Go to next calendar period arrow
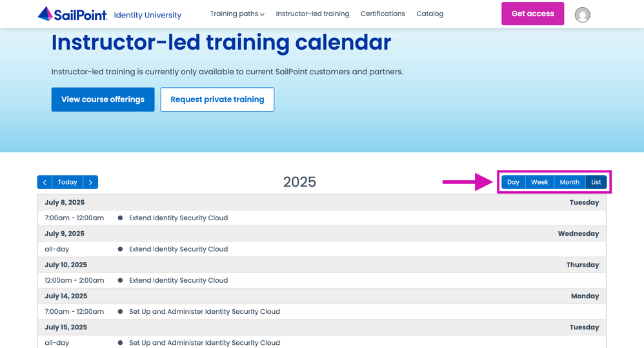The height and width of the screenshot is (348, 644). (x=90, y=183)
